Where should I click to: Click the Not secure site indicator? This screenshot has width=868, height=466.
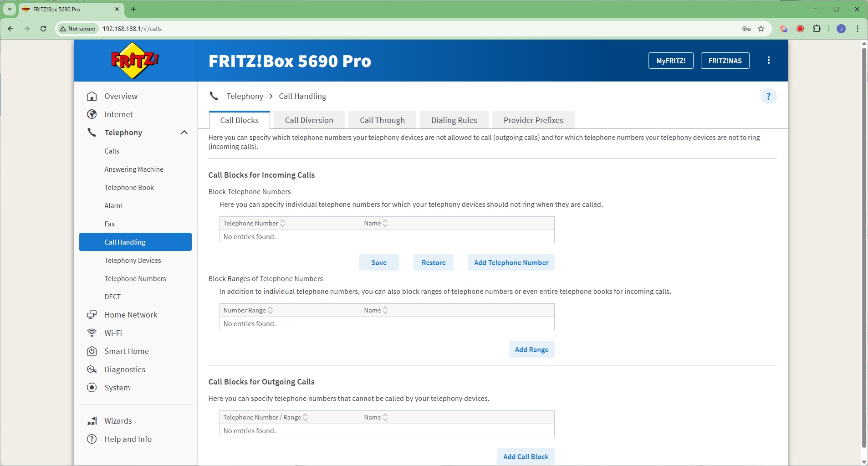pyautogui.click(x=78, y=29)
